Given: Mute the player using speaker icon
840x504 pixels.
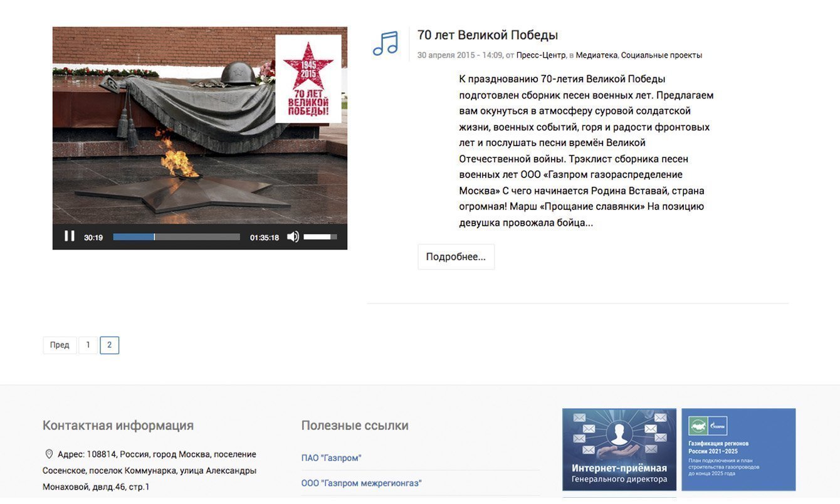Looking at the screenshot, I should point(293,237).
